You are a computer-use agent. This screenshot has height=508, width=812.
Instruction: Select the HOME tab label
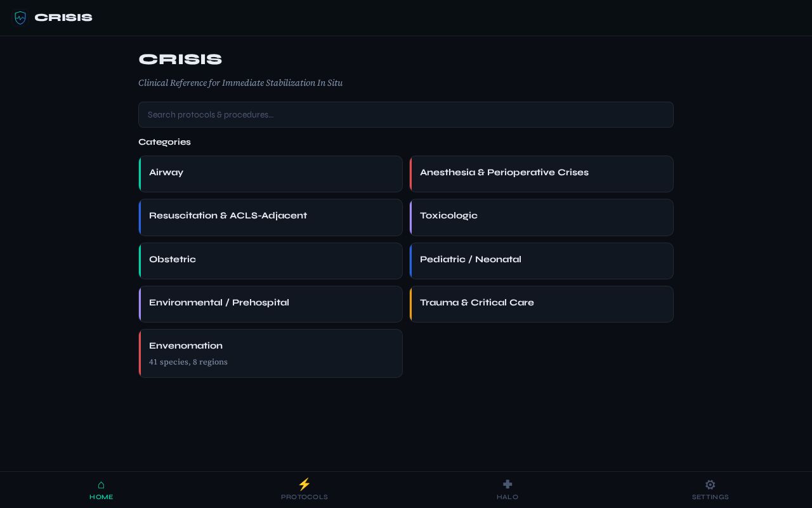click(101, 497)
